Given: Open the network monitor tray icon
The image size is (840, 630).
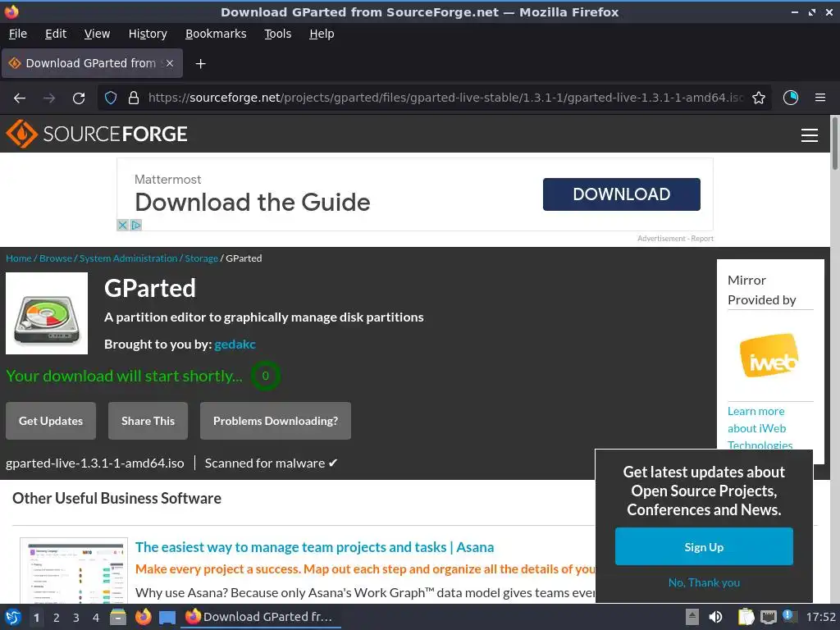Looking at the screenshot, I should coord(768,617).
